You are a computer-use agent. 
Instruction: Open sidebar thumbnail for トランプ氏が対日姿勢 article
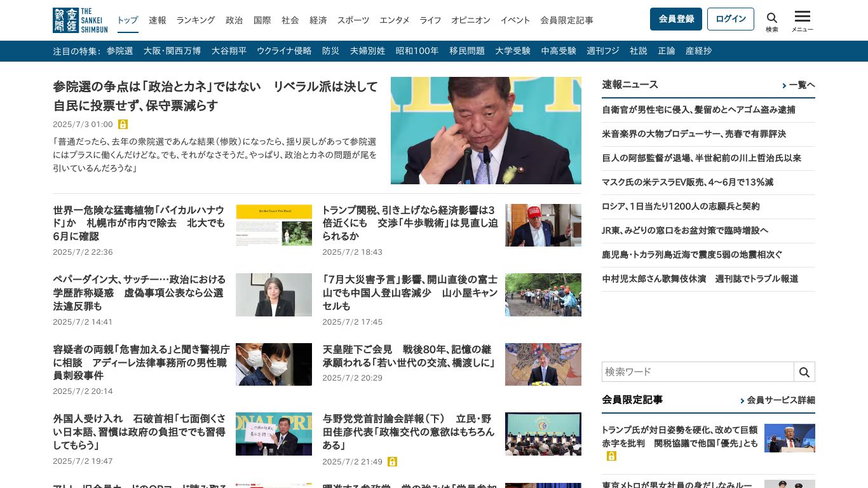pos(790,438)
